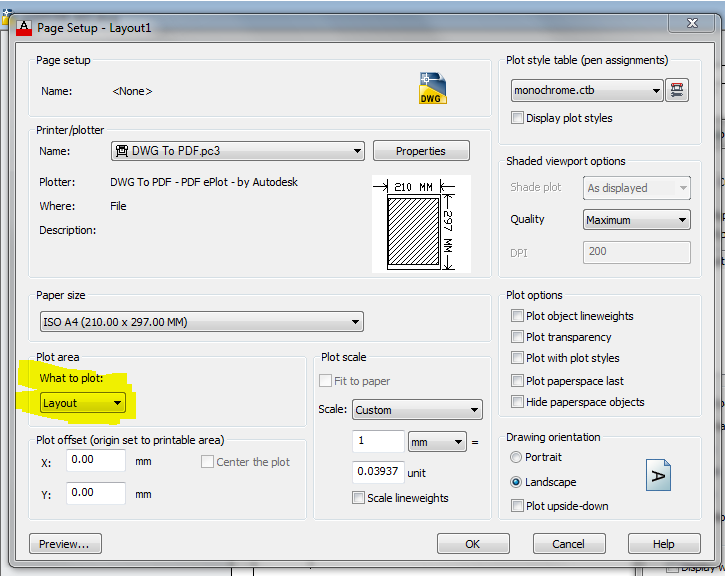725x576 pixels.
Task: Enable Hide paperspace objects
Action: 517,401
